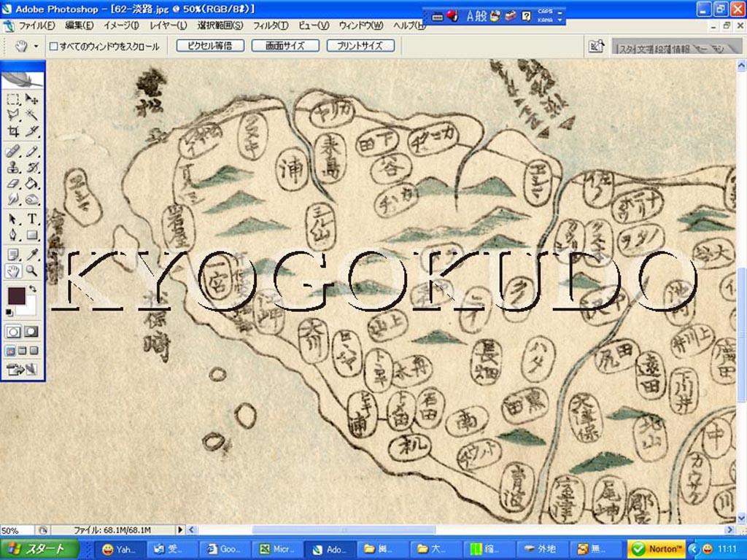Select the Eyedropper tool
The width and height of the screenshot is (747, 560).
31,254
